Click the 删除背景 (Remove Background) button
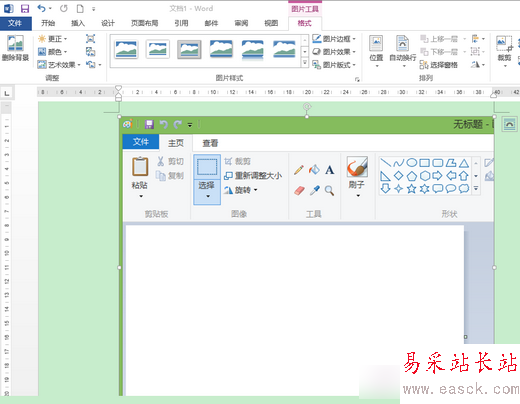The height and width of the screenshot is (404, 520). click(x=15, y=48)
